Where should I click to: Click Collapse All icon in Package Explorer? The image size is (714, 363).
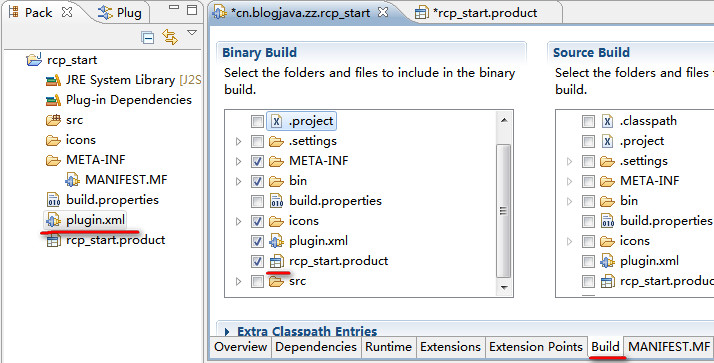148,38
